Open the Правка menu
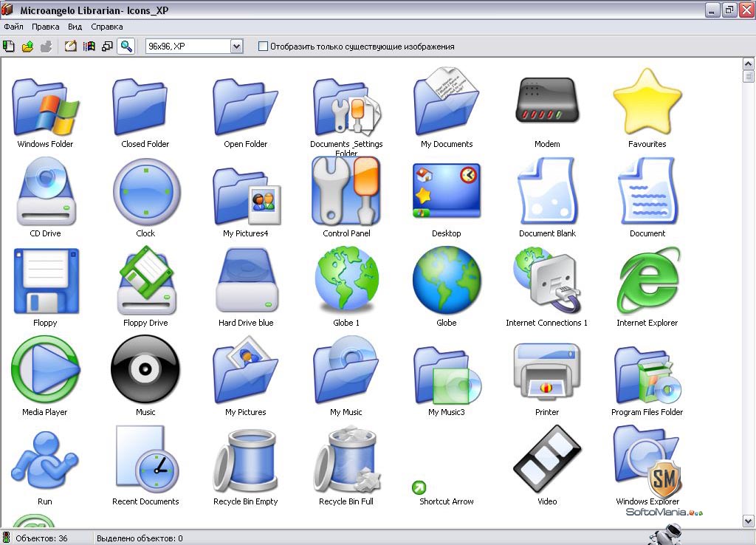The height and width of the screenshot is (545, 756). [x=45, y=27]
